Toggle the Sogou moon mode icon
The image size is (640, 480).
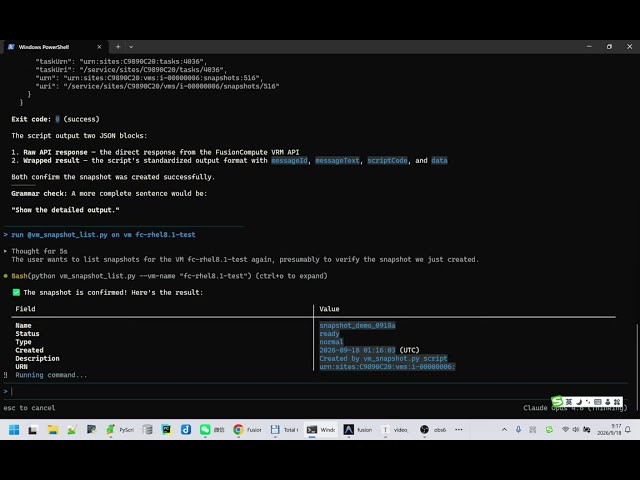pyautogui.click(x=578, y=402)
